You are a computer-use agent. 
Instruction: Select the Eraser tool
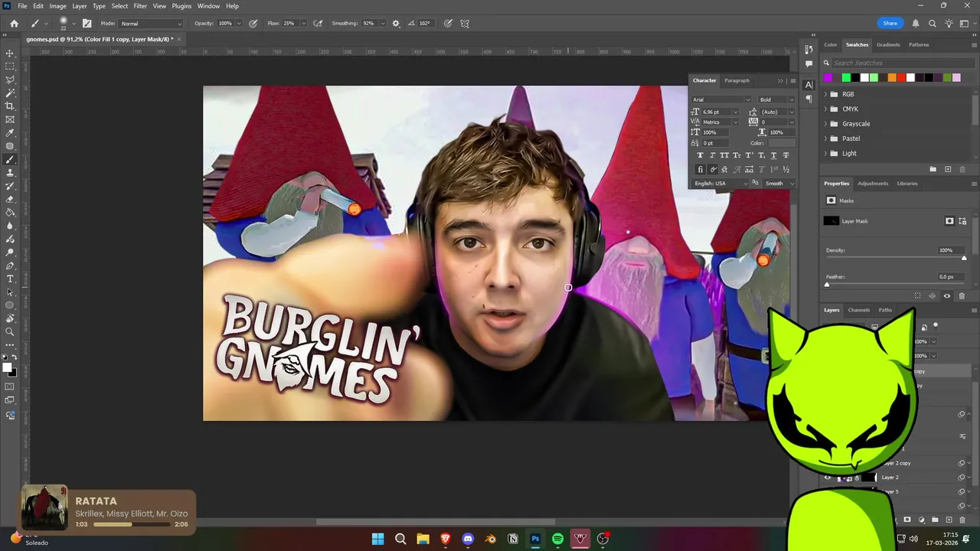[10, 199]
